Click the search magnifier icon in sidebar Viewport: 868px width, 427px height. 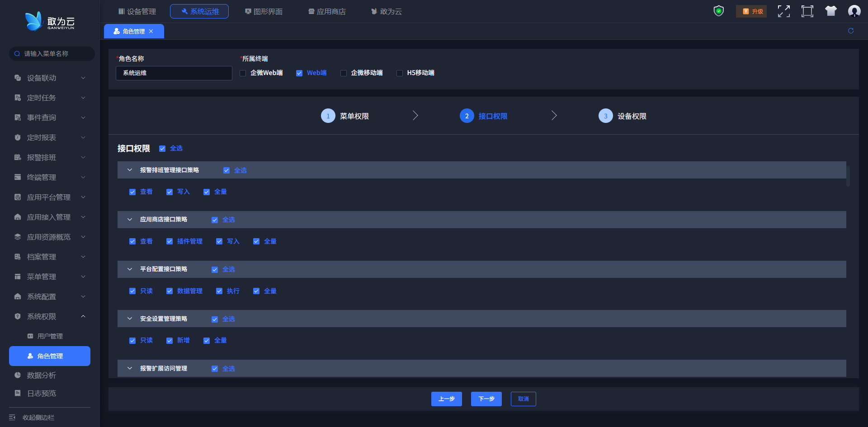[17, 54]
